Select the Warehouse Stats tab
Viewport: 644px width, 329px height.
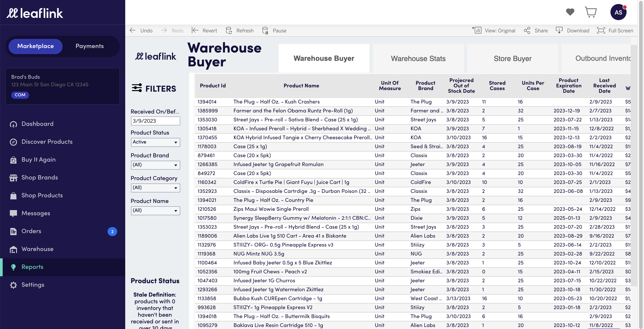click(x=418, y=59)
